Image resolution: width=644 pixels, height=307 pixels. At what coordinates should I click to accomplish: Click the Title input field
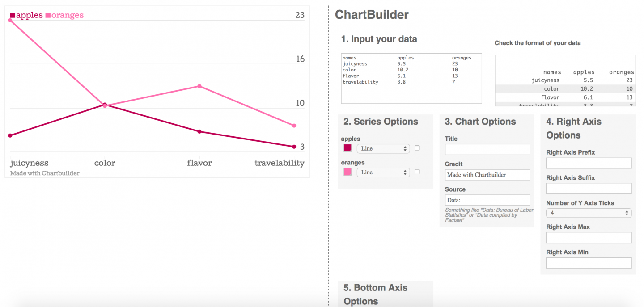tap(487, 149)
